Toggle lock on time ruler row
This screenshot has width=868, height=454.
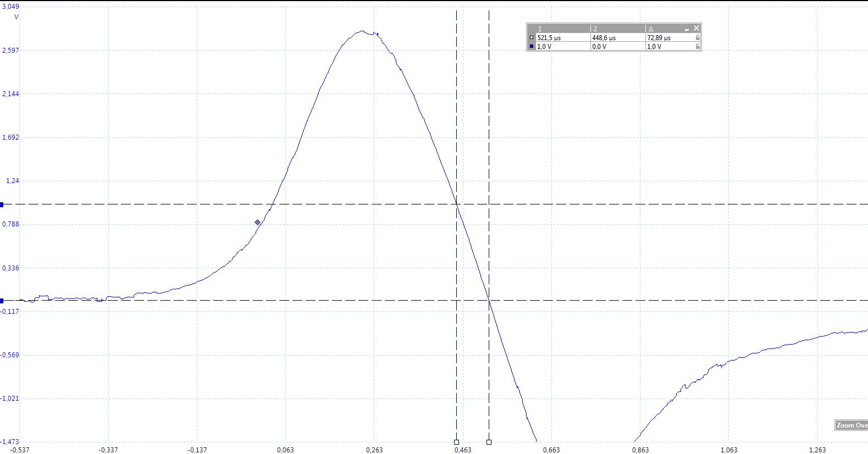click(x=698, y=38)
